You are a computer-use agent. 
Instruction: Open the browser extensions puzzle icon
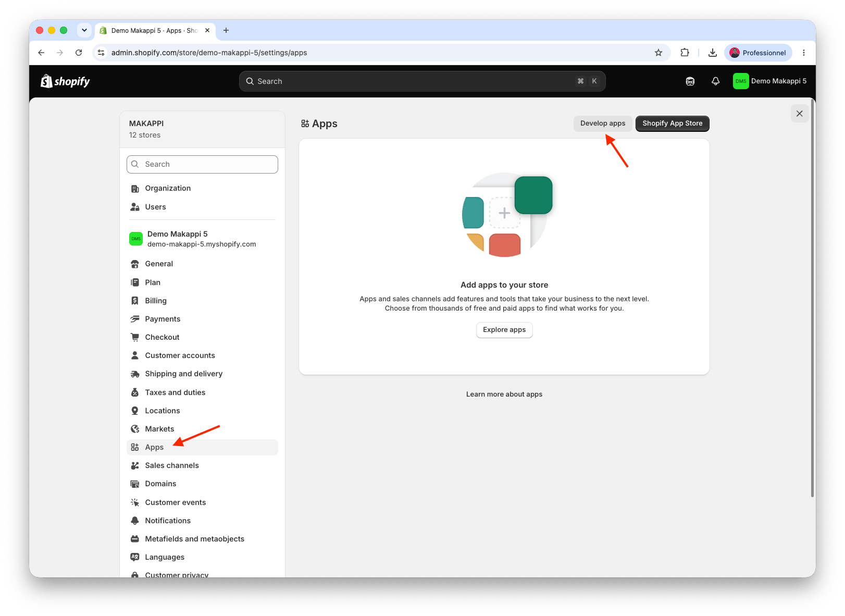pos(685,53)
